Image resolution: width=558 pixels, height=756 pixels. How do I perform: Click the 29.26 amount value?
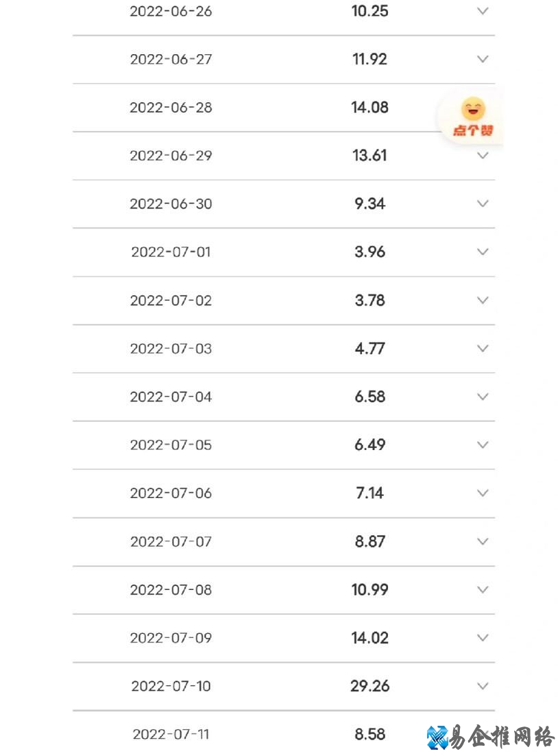pos(369,686)
